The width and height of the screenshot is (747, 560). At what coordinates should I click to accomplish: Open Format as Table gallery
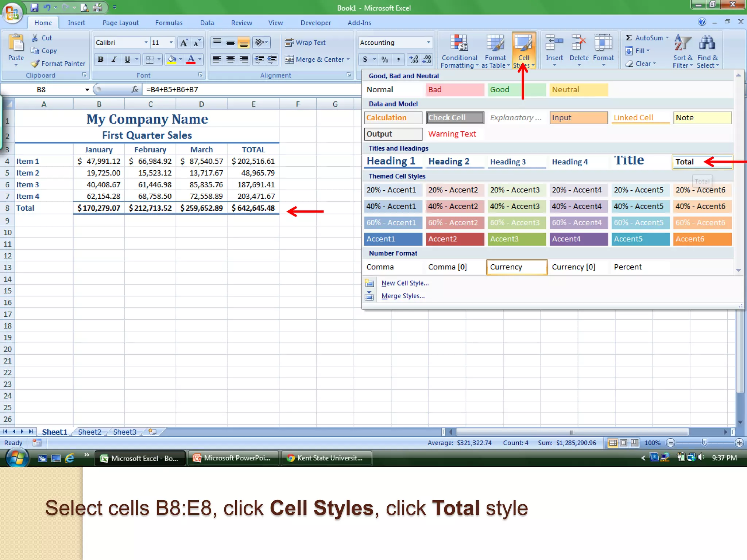495,51
